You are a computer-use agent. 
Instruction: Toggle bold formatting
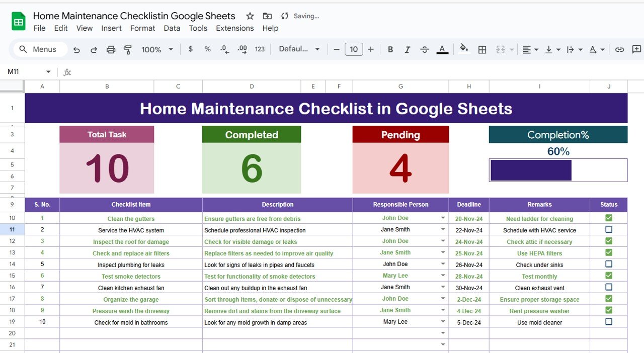[x=390, y=49]
